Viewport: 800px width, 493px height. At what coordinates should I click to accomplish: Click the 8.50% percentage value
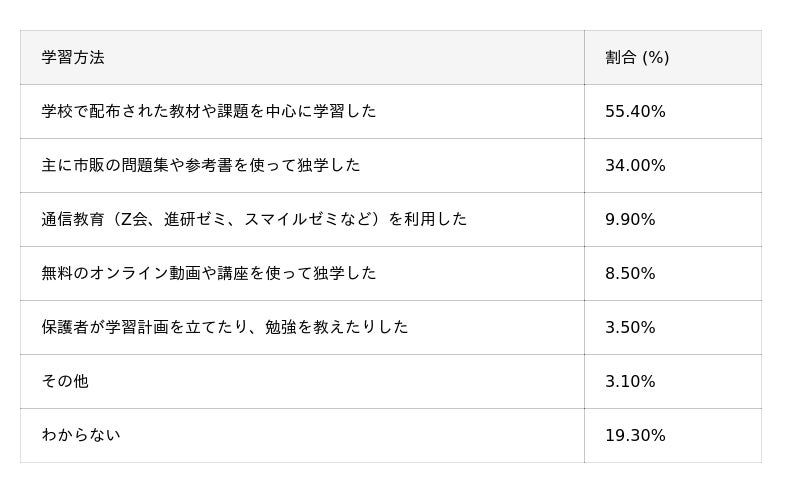[630, 273]
